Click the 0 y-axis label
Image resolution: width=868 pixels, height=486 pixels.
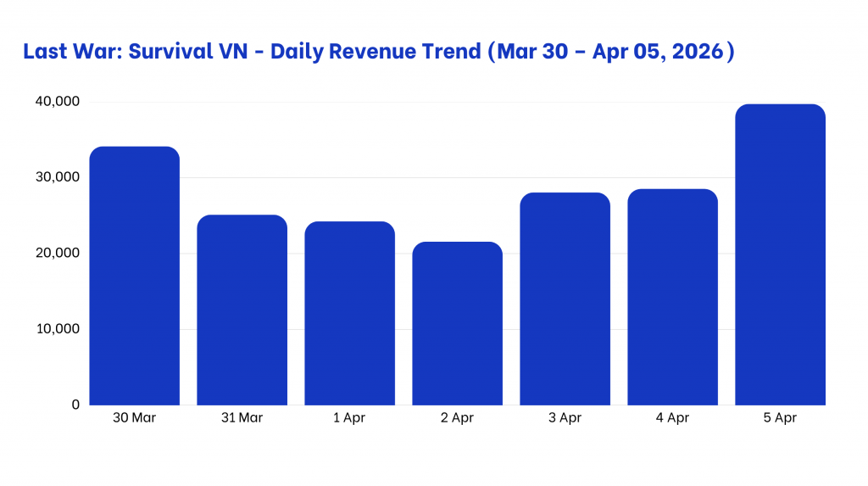coord(75,405)
